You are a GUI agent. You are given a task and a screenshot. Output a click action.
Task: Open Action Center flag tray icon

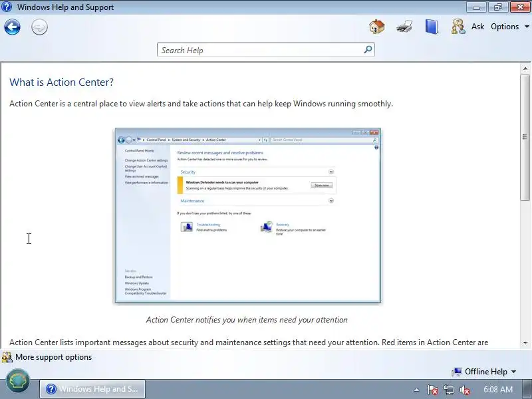tap(433, 390)
